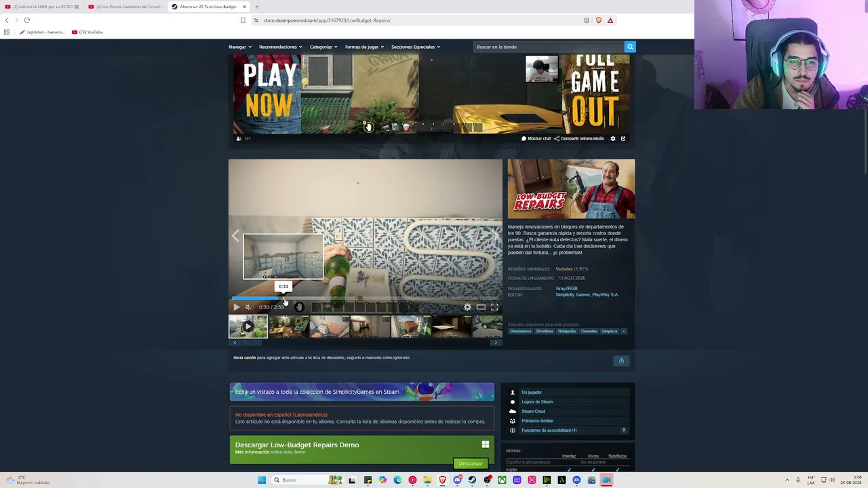
Task: Focus the 'Buscar en la tienda' search field
Action: tap(549, 47)
